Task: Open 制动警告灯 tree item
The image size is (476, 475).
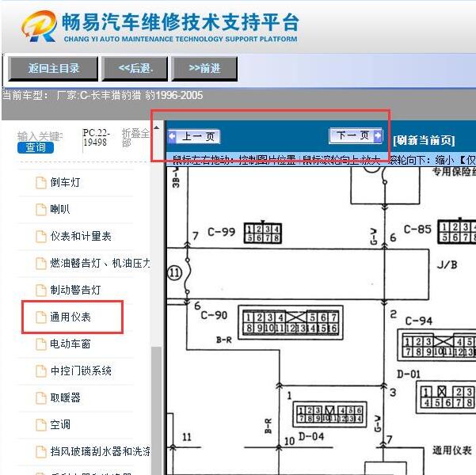Action: click(75, 290)
